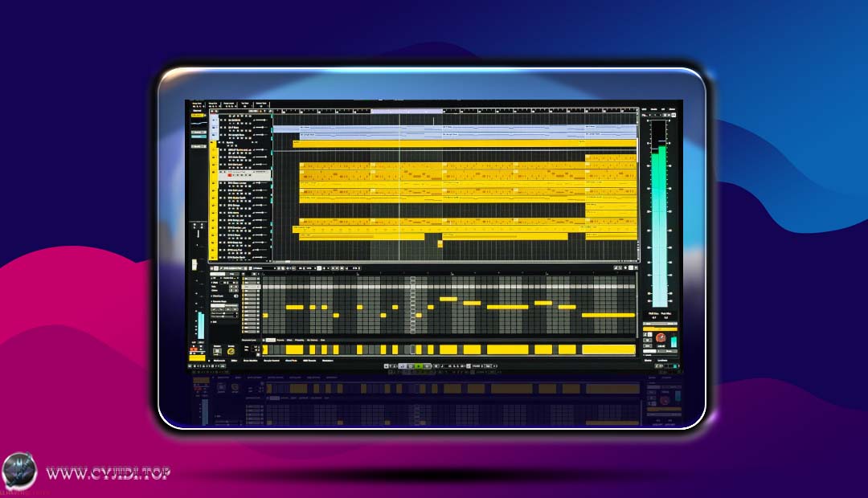The height and width of the screenshot is (498, 868).
Task: Start playback with the green Play button
Action: pyautogui.click(x=420, y=366)
